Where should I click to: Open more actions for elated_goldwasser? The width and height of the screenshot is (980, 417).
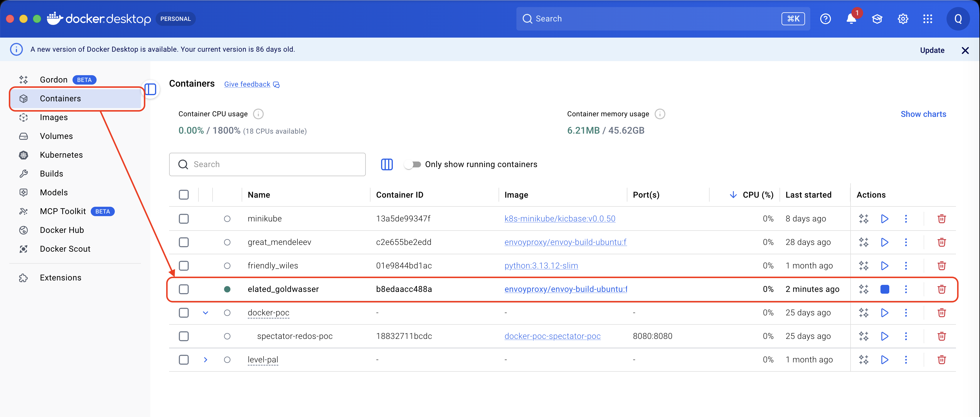tap(906, 289)
